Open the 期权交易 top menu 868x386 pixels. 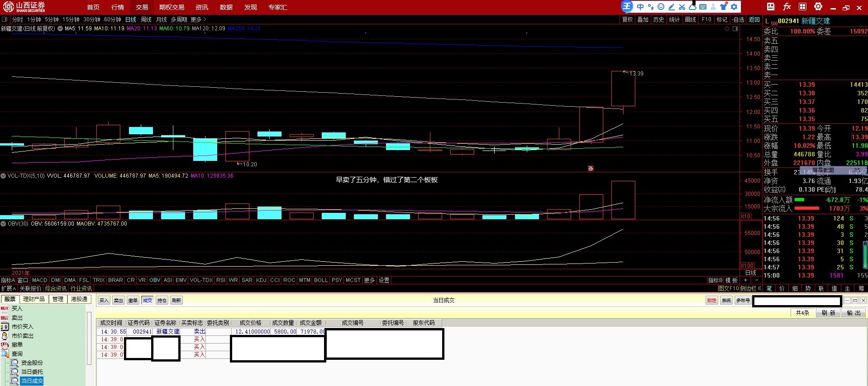click(x=172, y=7)
